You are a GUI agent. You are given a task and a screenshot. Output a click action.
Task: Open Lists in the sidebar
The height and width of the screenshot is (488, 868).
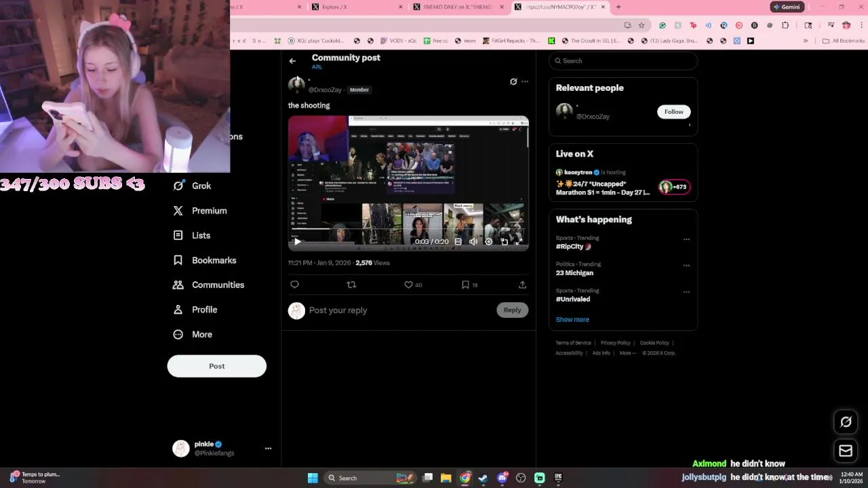[192, 235]
